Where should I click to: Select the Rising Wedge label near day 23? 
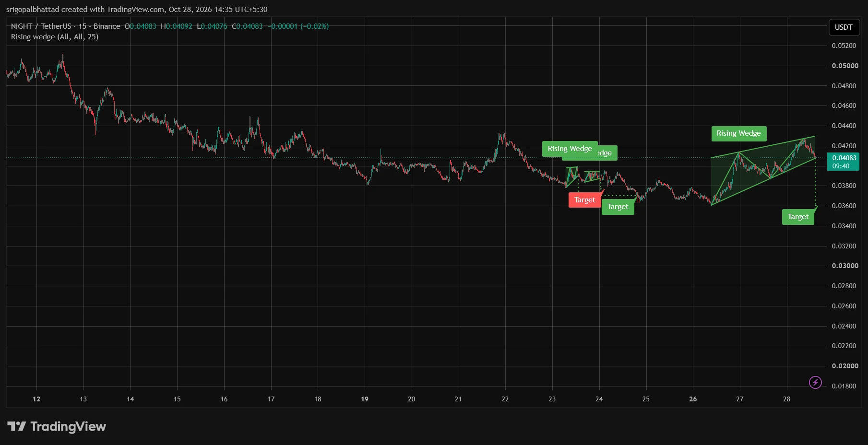tap(570, 149)
